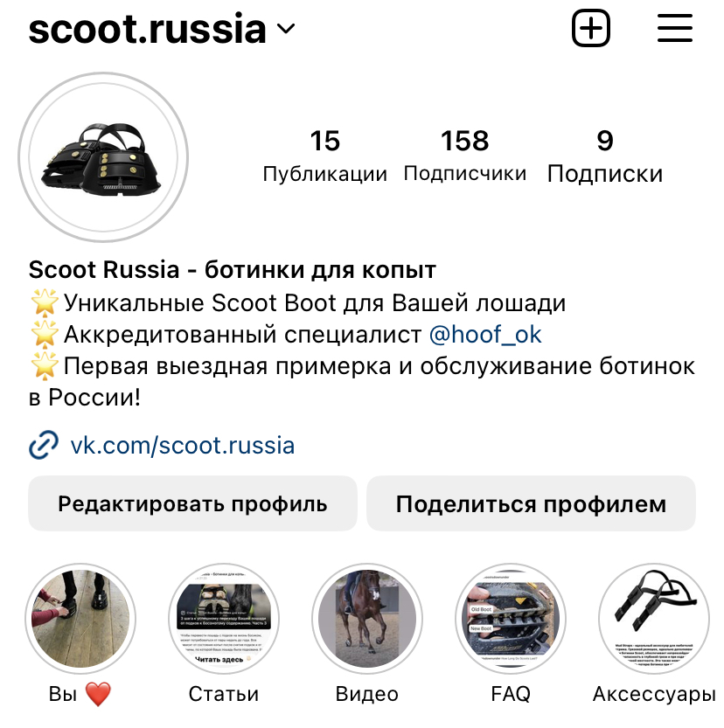This screenshot has width=724, height=728.
Task: Expand the scoot.russia account switcher chevron
Action: click(286, 29)
